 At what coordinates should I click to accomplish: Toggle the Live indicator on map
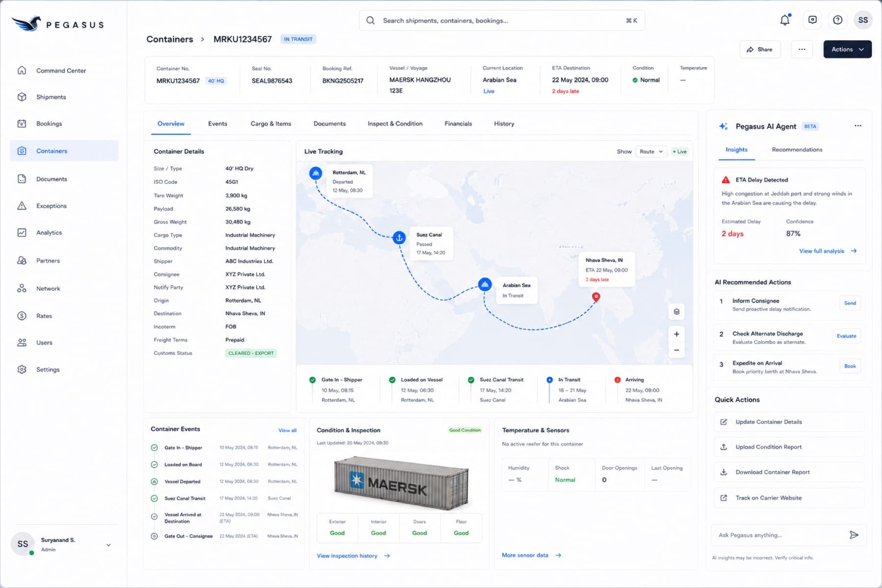pyautogui.click(x=680, y=152)
